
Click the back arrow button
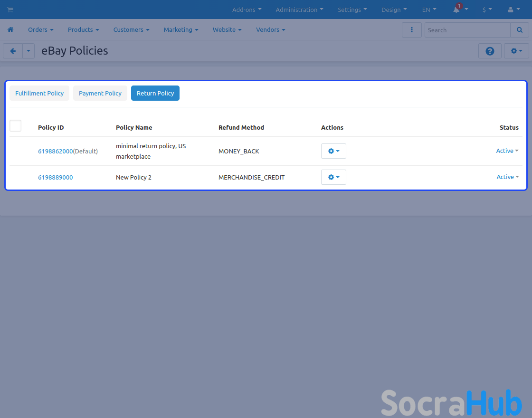coord(13,51)
